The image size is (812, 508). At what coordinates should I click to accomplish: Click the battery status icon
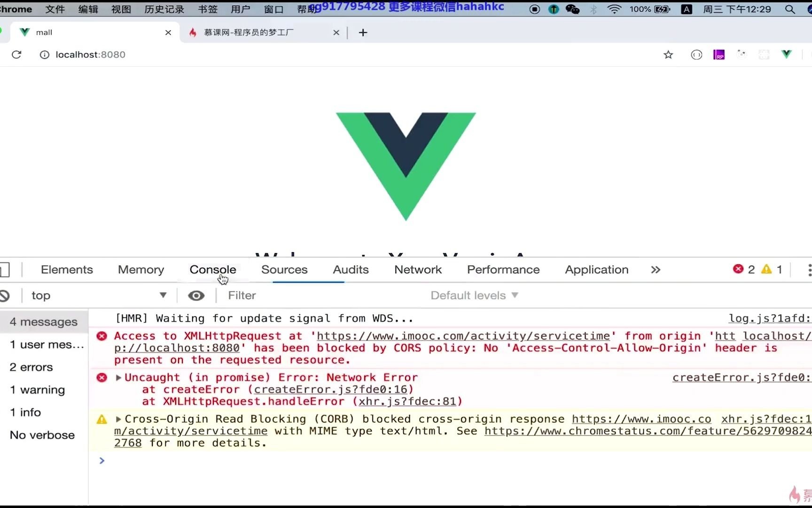click(x=662, y=9)
